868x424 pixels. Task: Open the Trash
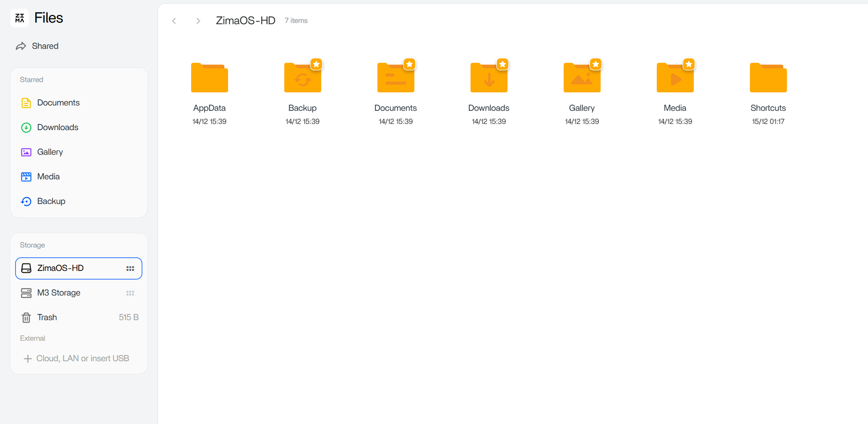pyautogui.click(x=47, y=317)
